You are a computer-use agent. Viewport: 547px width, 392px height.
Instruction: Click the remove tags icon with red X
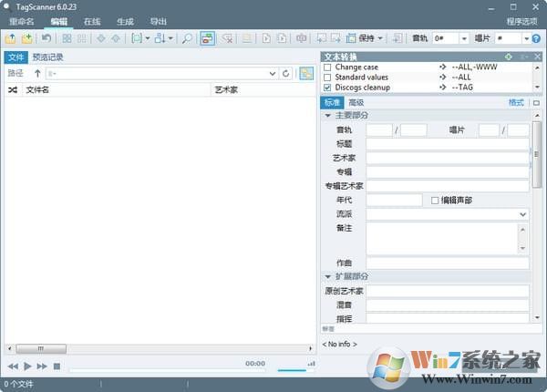[x=227, y=38]
